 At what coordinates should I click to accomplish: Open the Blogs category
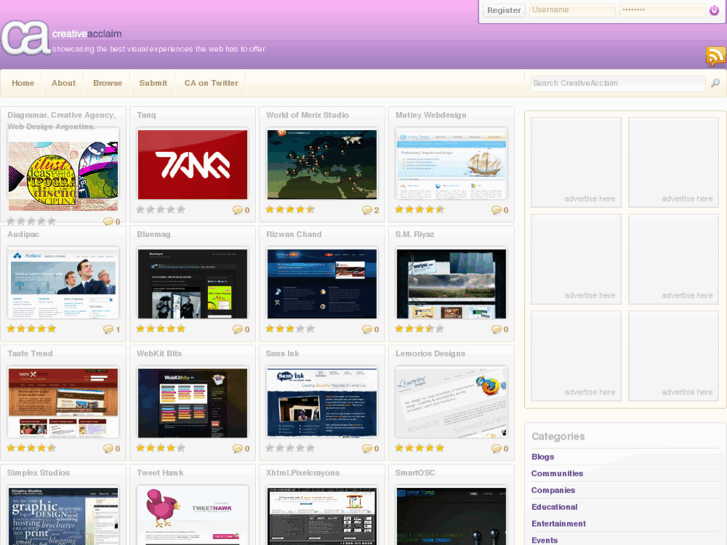[x=542, y=457]
